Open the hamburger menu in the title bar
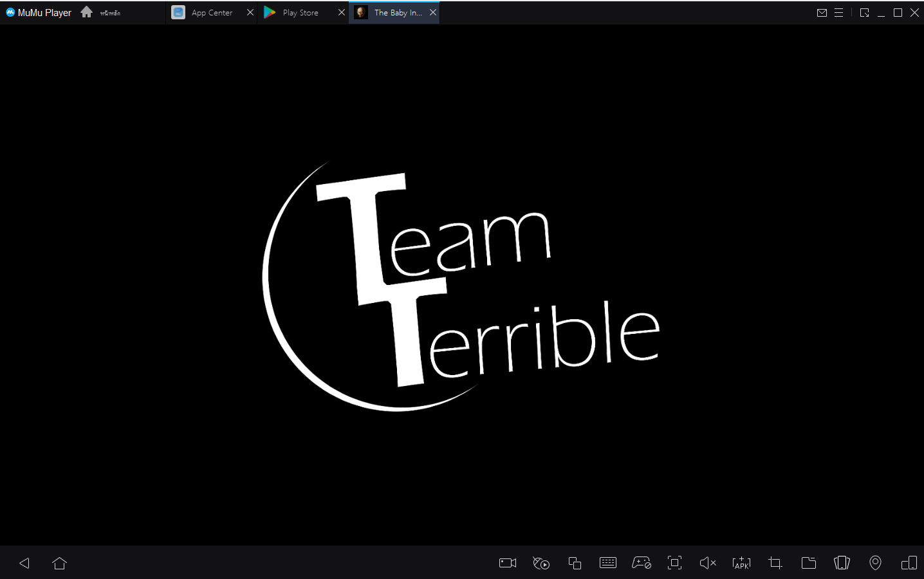This screenshot has height=579, width=924. 838,12
